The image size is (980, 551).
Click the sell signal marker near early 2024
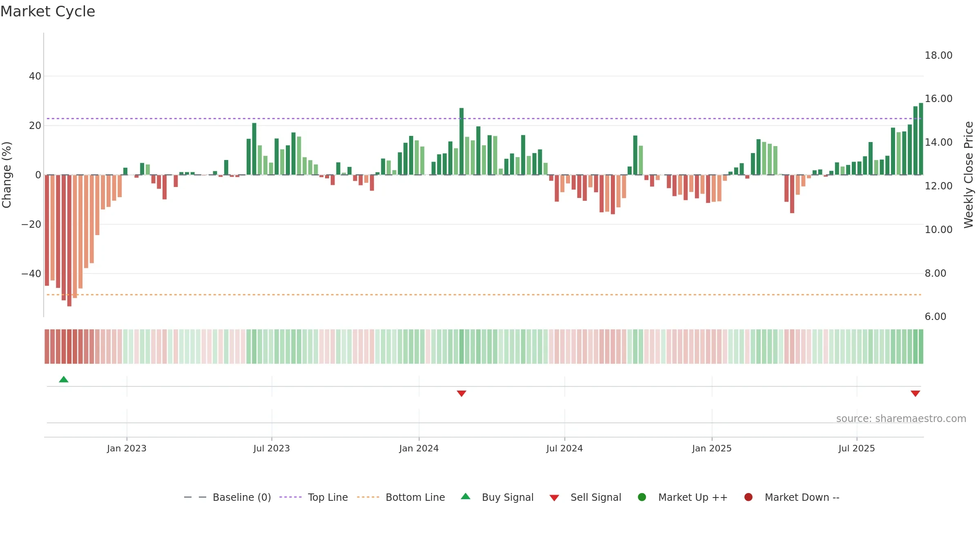461,393
